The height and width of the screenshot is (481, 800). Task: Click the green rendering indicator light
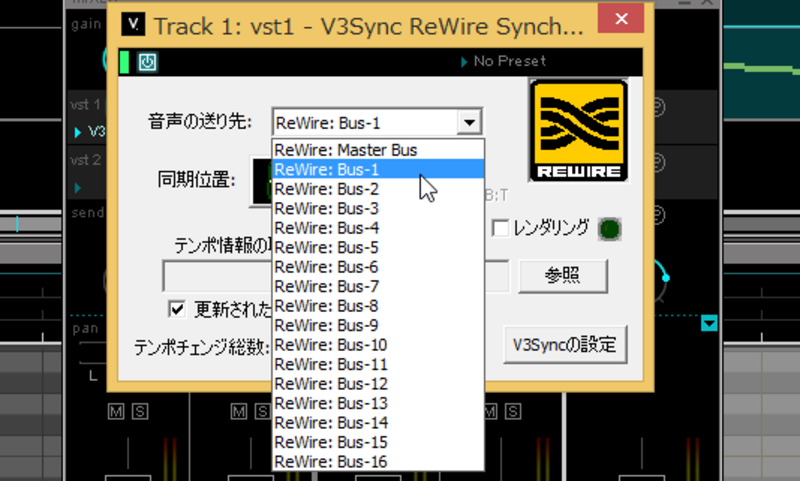(x=609, y=229)
